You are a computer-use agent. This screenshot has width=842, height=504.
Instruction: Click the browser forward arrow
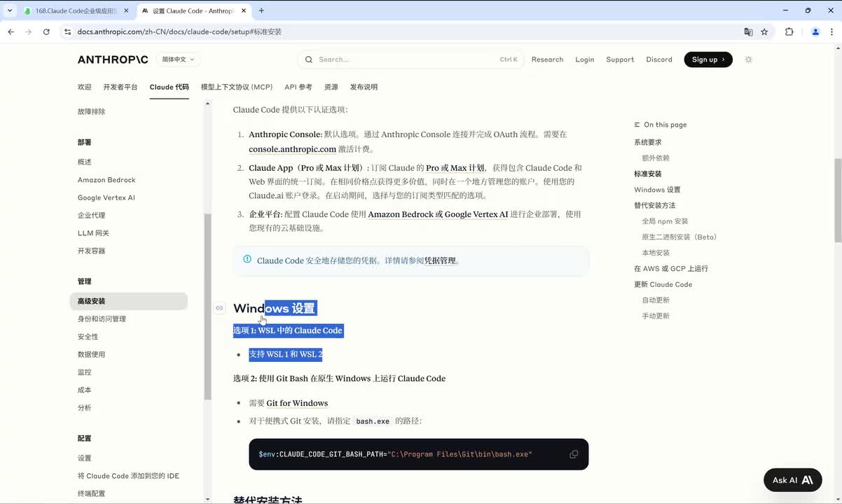click(x=29, y=31)
